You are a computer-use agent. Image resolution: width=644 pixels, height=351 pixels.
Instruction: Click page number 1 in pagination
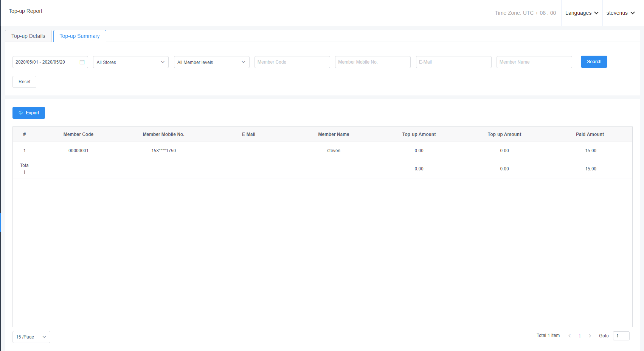580,336
